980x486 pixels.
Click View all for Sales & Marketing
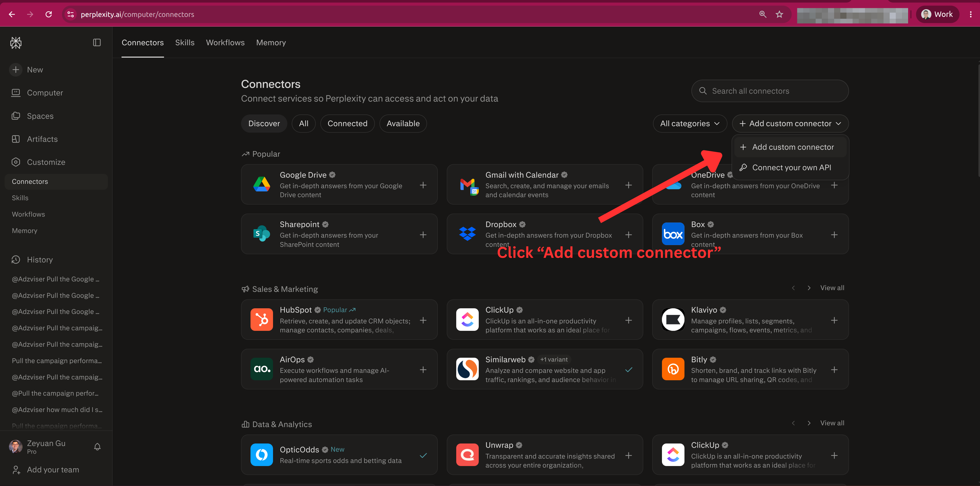pyautogui.click(x=832, y=288)
